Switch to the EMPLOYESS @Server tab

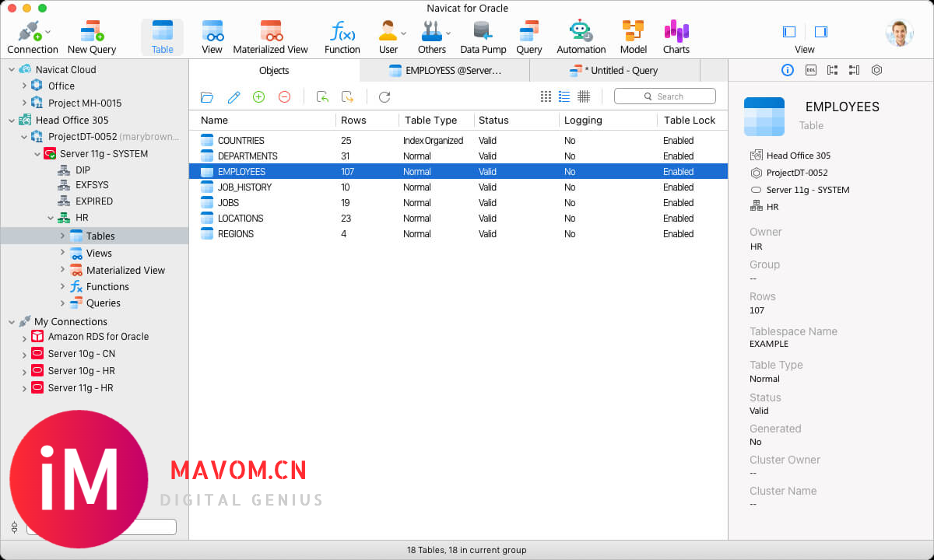click(x=445, y=70)
